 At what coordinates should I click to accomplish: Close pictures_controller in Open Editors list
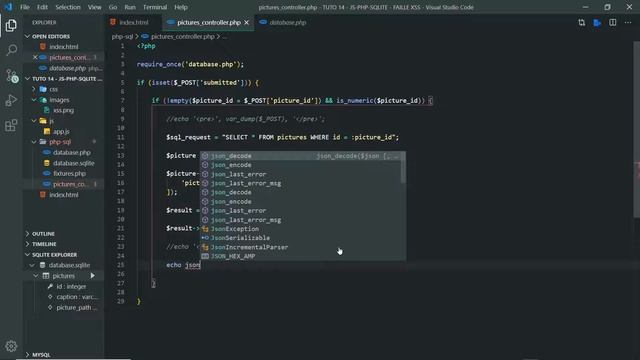35,58
